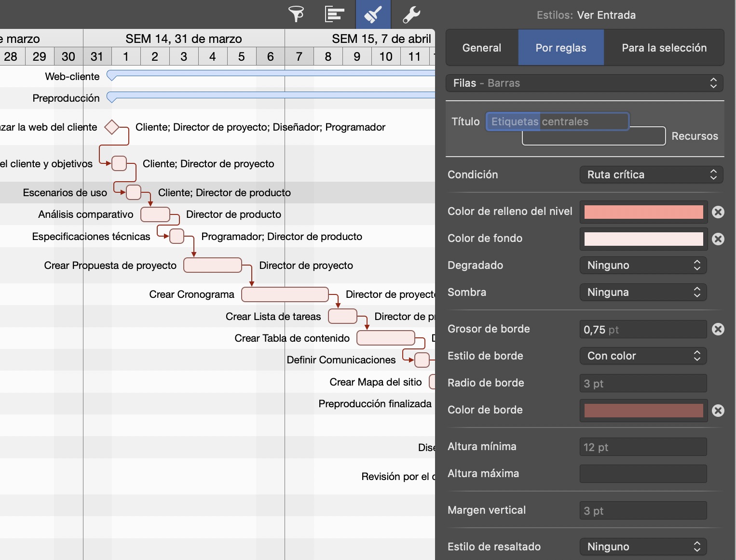Screen dimensions: 736x560
Task: Pick the Color de borde swatch
Action: [643, 411]
